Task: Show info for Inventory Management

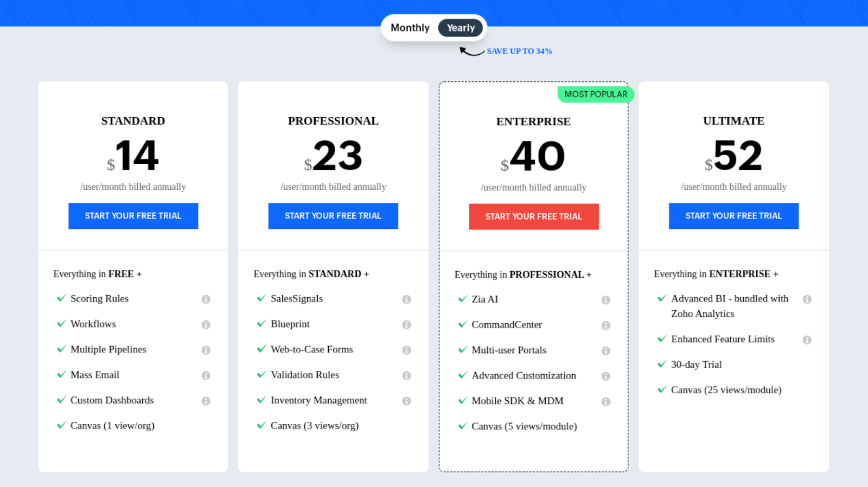Action: [x=406, y=401]
